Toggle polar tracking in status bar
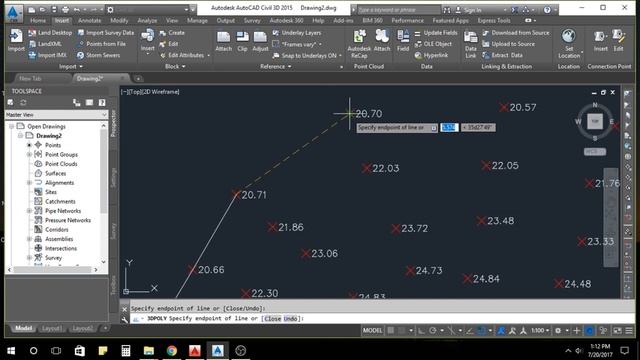Screen dimensions: 640x360 [433, 331]
